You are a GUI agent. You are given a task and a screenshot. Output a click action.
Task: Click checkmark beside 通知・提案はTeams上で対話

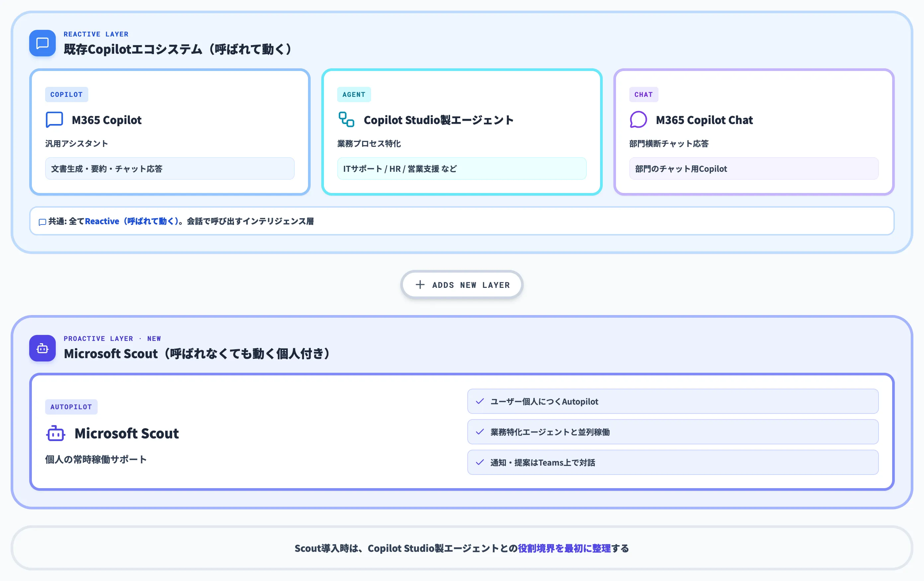[480, 463]
